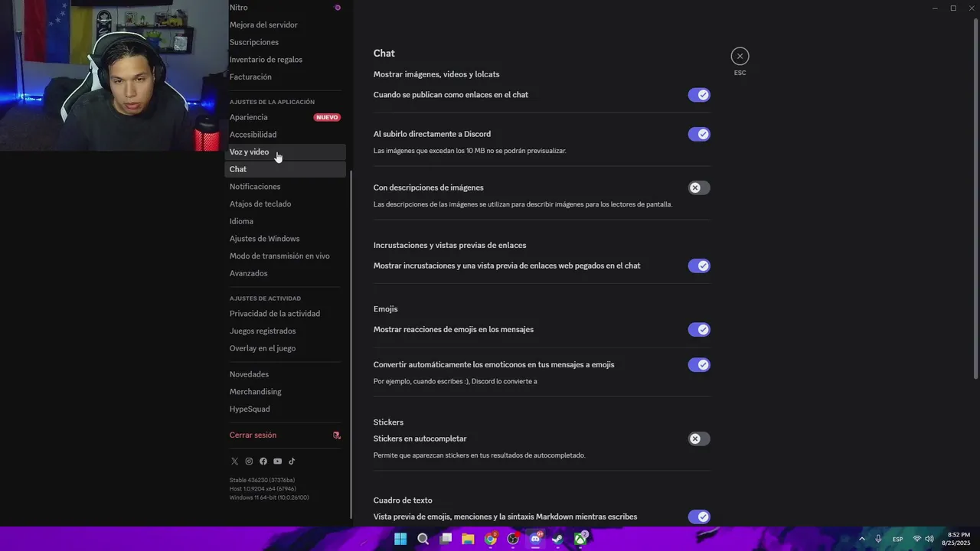The width and height of the screenshot is (980, 551).
Task: Click the webcam video thumbnail
Action: [113, 75]
